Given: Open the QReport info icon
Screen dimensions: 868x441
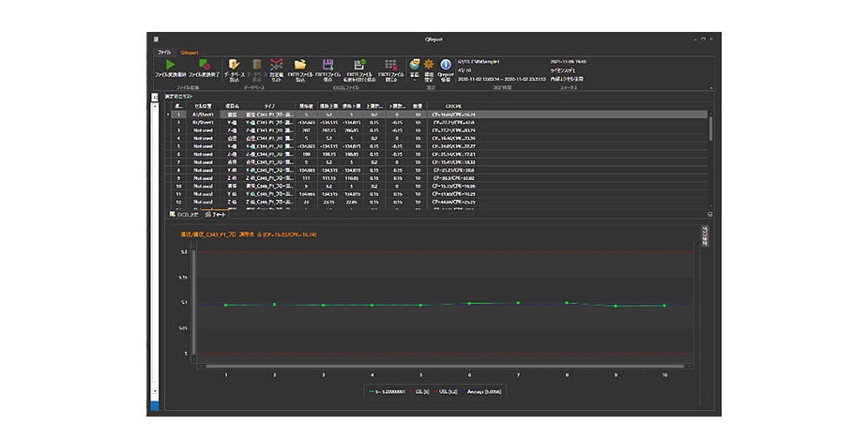Looking at the screenshot, I should click(x=445, y=65).
